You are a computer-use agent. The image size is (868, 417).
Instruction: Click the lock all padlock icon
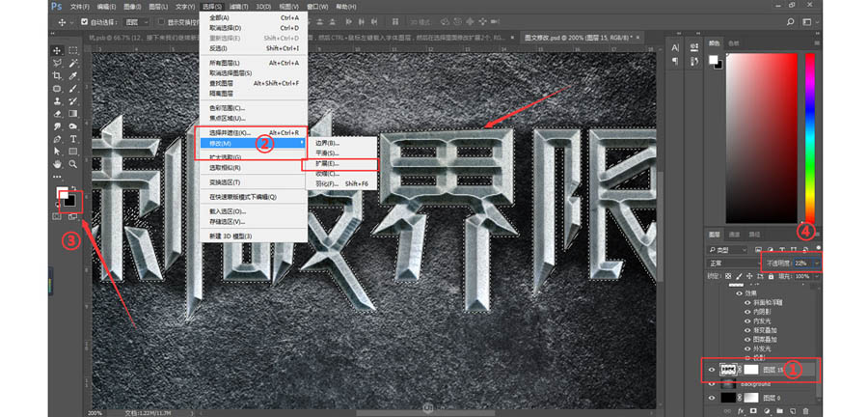773,275
